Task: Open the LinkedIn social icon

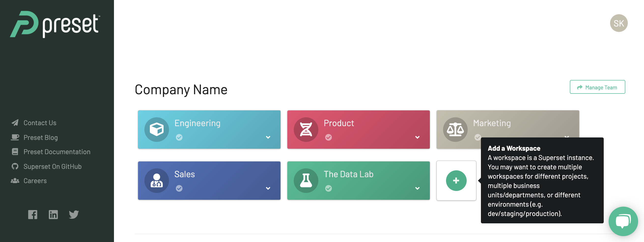Action: [x=53, y=215]
